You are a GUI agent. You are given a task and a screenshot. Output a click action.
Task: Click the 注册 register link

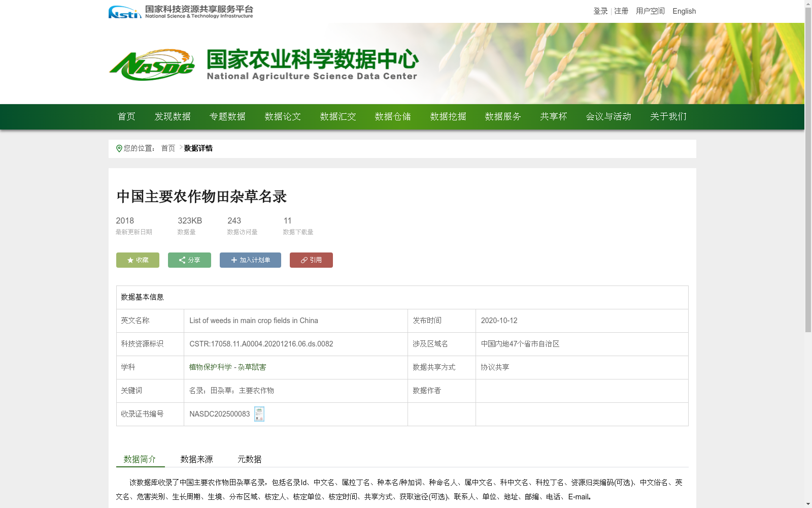click(x=621, y=11)
